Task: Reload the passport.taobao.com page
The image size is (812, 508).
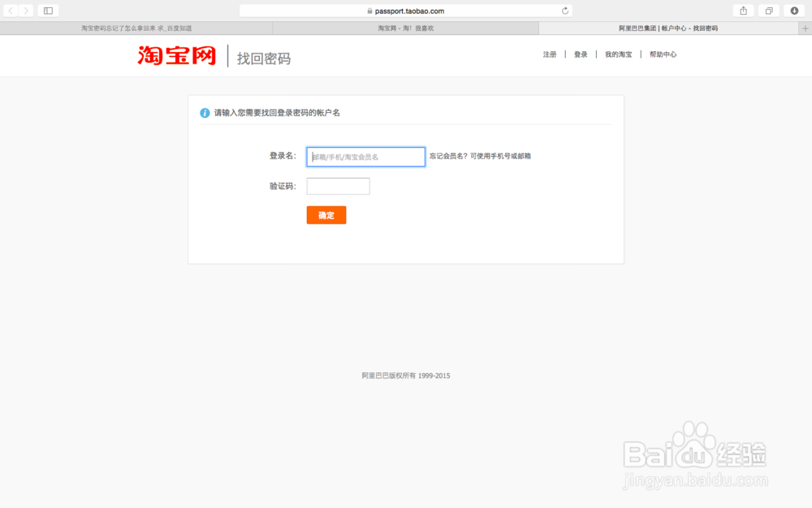Action: 566,11
